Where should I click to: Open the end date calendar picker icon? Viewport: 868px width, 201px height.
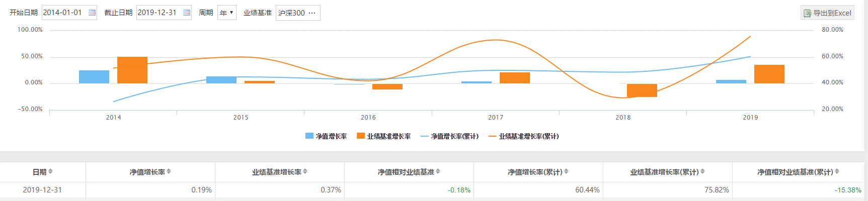click(x=187, y=13)
